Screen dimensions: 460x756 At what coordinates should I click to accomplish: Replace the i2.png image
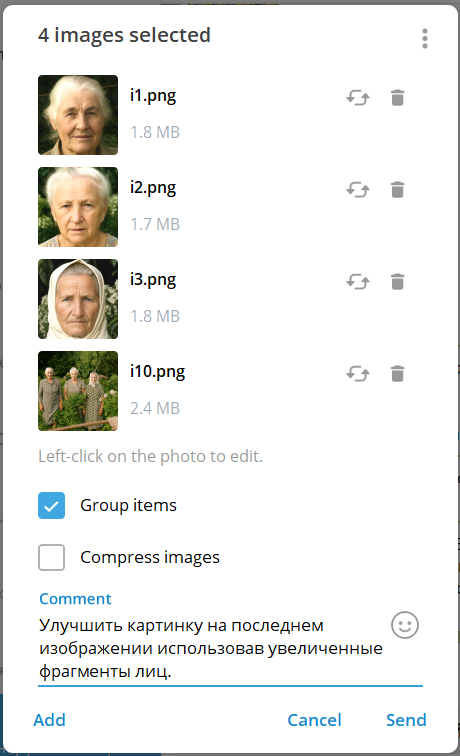[358, 190]
